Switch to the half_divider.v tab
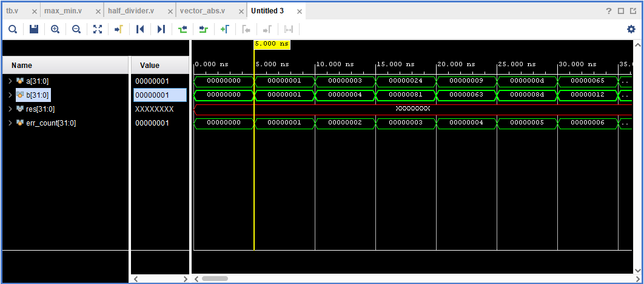 pyautogui.click(x=130, y=11)
